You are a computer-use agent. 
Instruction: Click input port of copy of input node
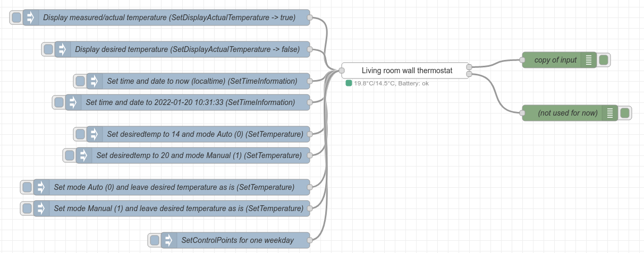coord(522,60)
